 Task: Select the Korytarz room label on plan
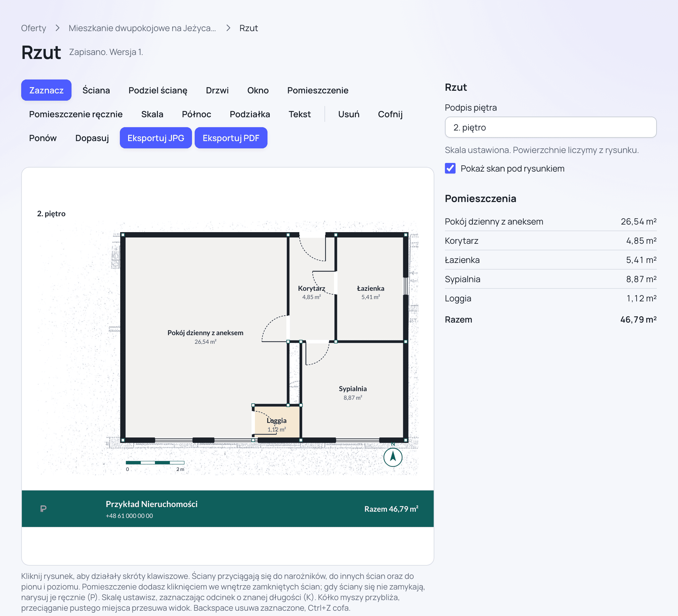[x=312, y=288]
